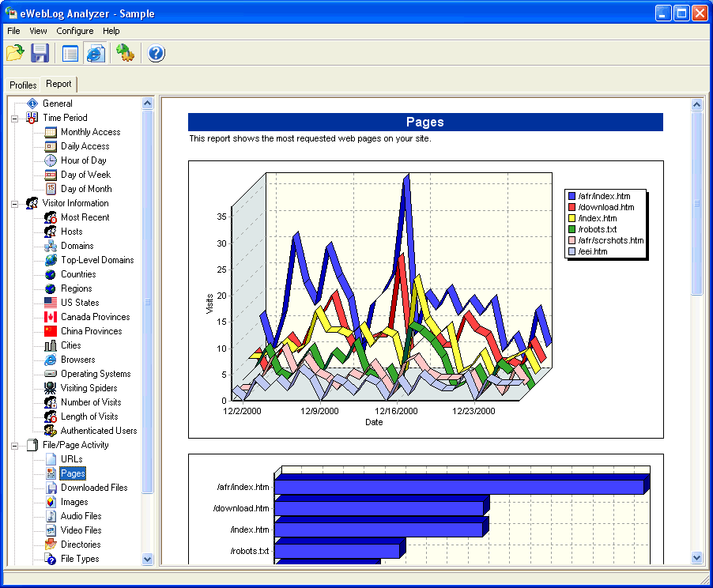Click the Monthly Access calendar icon
713x588 pixels.
pos(51,132)
